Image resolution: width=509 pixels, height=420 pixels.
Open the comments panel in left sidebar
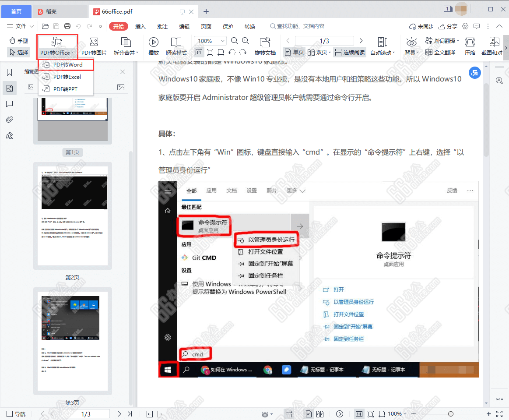[10, 104]
